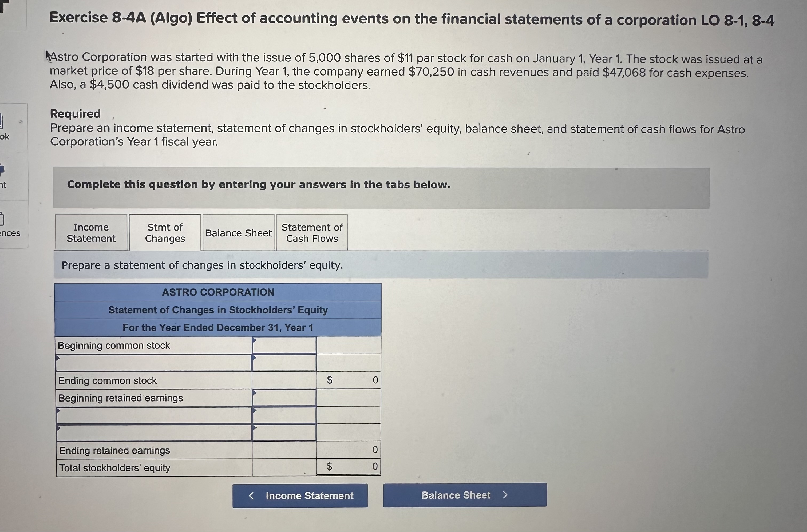Screen dimensions: 807x532
Task: Click the back chevron beside Income Statement
Action: coord(252,496)
